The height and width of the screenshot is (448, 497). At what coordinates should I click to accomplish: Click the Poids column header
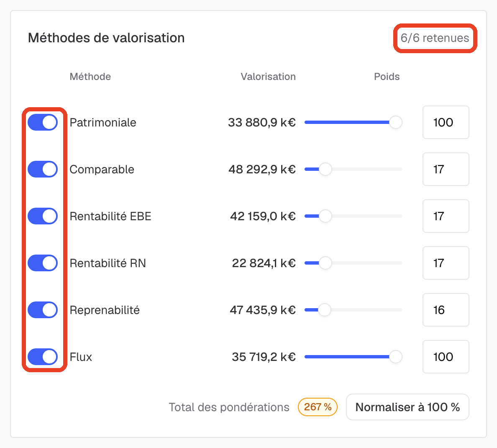387,77
